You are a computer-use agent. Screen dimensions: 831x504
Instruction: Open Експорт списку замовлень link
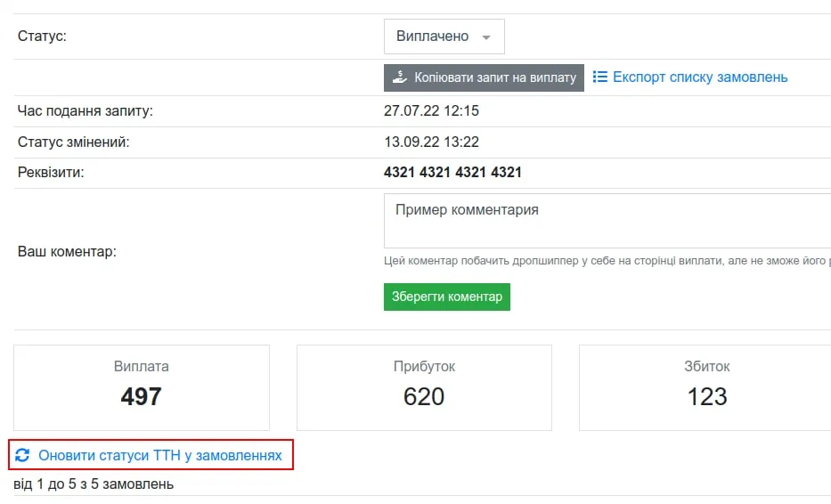[x=699, y=77]
